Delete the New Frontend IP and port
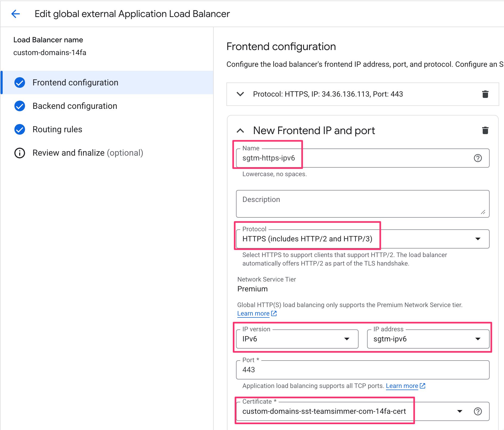This screenshot has width=504, height=430. click(485, 130)
